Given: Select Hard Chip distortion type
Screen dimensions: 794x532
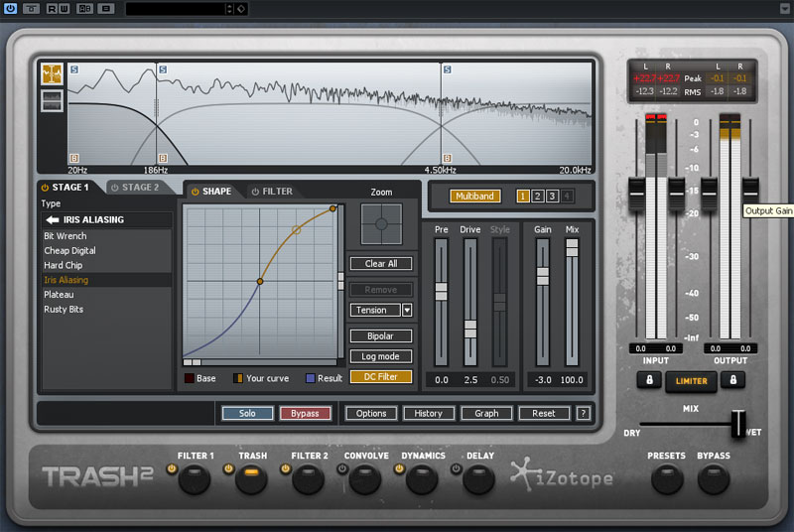Looking at the screenshot, I should coord(107,265).
